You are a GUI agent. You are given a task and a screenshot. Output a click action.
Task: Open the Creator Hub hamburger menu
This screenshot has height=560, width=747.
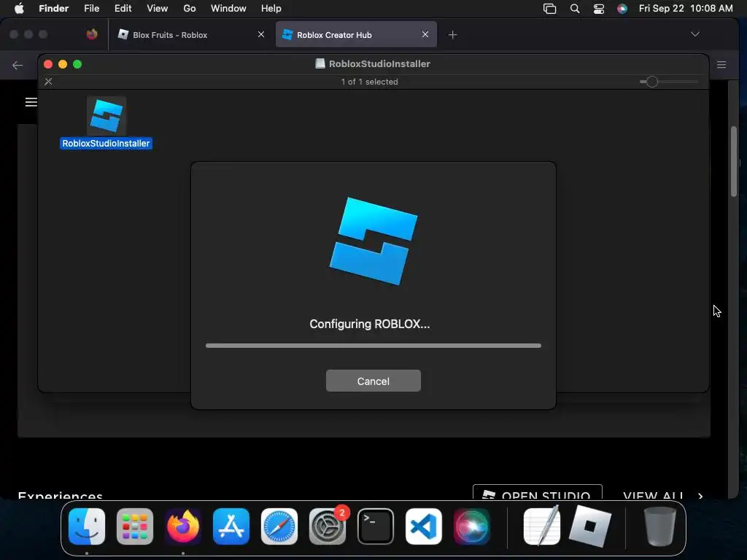31,102
